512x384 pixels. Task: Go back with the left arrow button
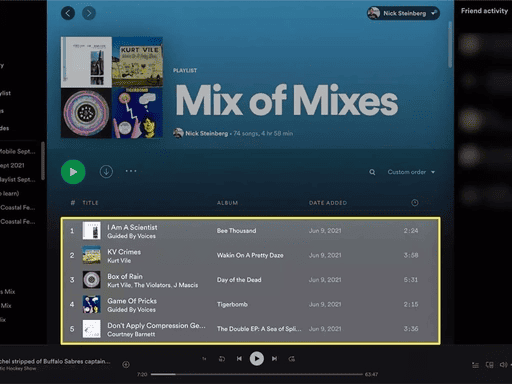pos(68,13)
